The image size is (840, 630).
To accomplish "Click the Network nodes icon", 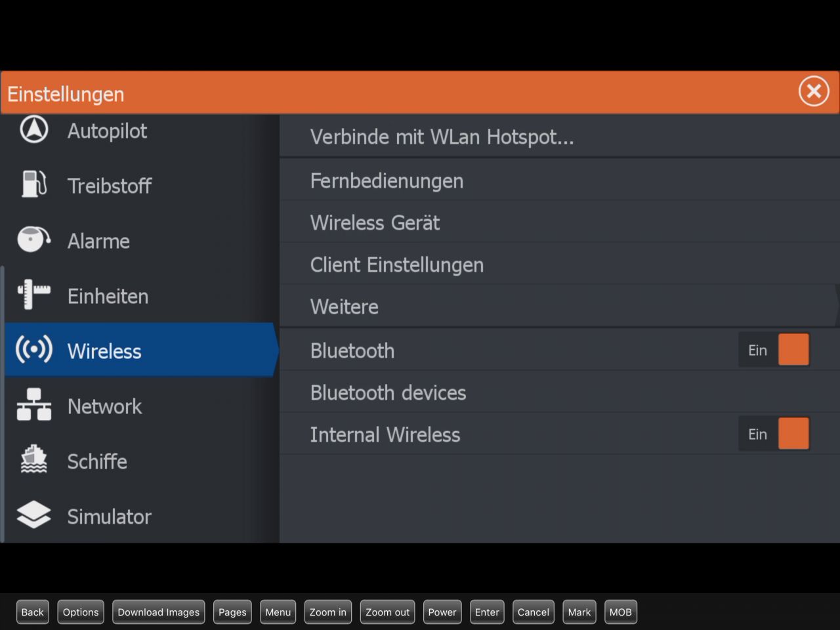I will pos(34,405).
